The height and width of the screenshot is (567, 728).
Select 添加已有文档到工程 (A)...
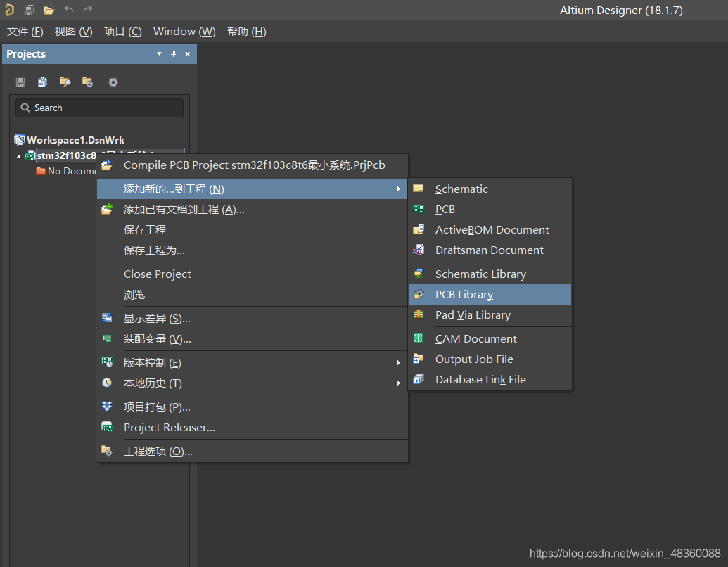252,210
